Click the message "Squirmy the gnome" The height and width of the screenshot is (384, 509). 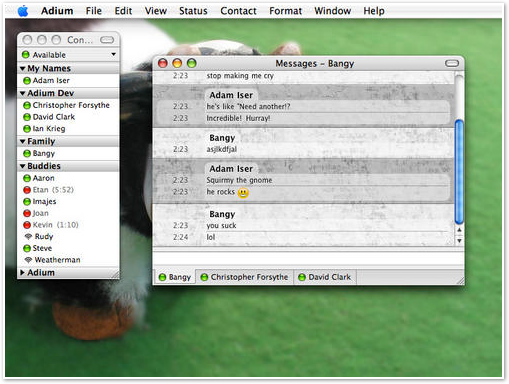pos(239,180)
